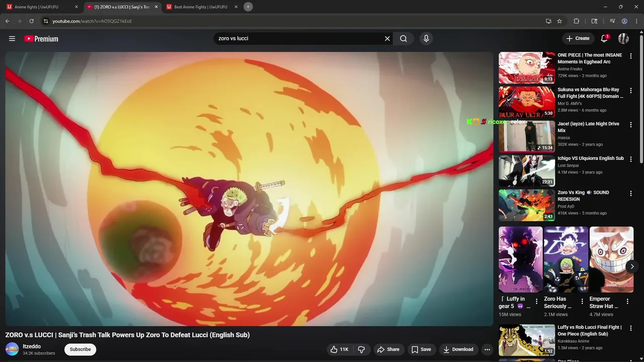This screenshot has height=362, width=644.
Task: Show next Shorts with right chevron
Action: (632, 266)
